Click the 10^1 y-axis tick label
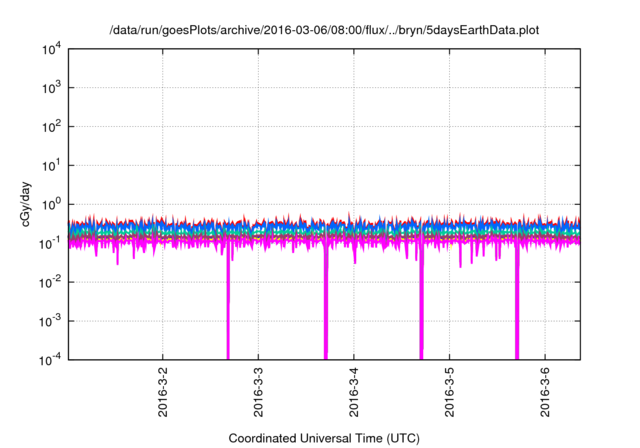The width and height of the screenshot is (640, 448). [x=51, y=166]
